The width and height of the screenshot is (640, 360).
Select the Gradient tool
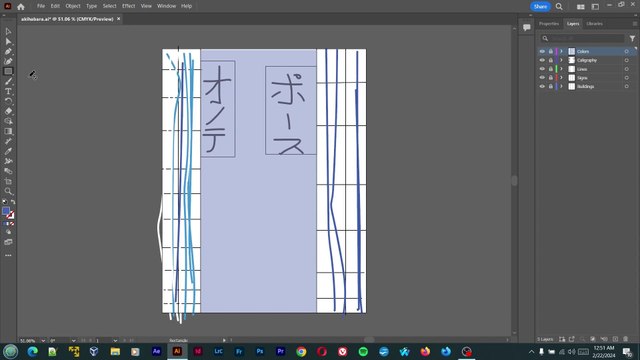(8, 131)
